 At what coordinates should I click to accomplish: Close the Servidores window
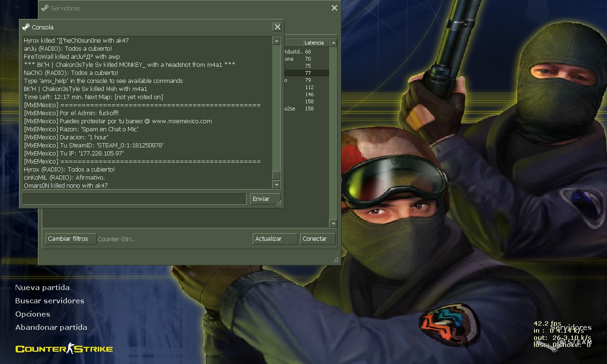[x=334, y=8]
